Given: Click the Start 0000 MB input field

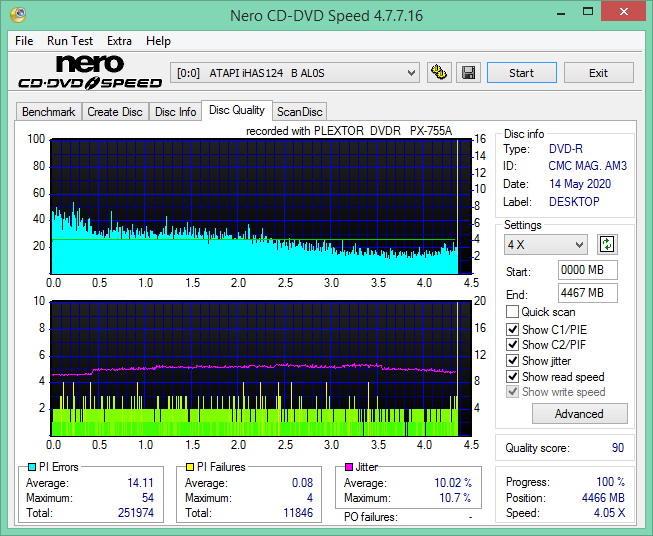Looking at the screenshot, I should [588, 270].
